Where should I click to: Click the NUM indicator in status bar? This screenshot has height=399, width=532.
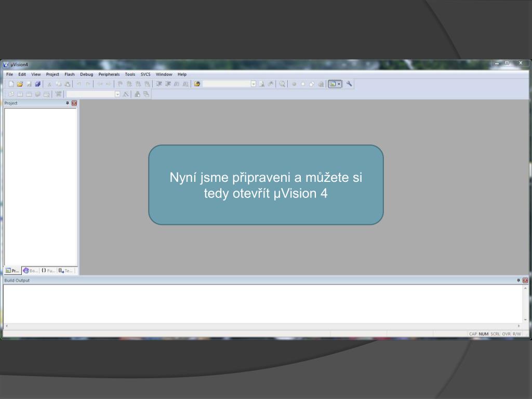pyautogui.click(x=484, y=334)
